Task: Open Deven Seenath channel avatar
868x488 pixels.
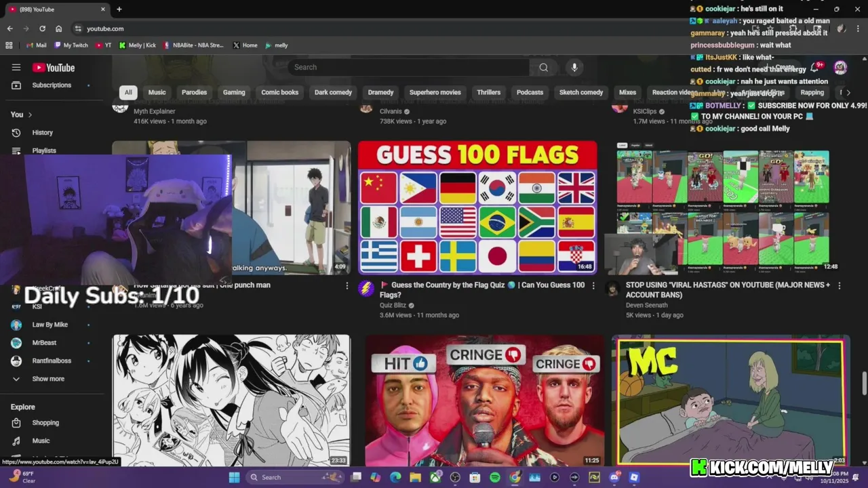Action: pyautogui.click(x=612, y=289)
